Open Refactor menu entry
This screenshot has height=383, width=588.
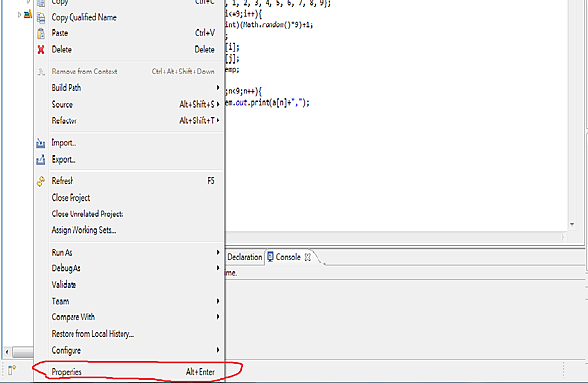click(129, 120)
